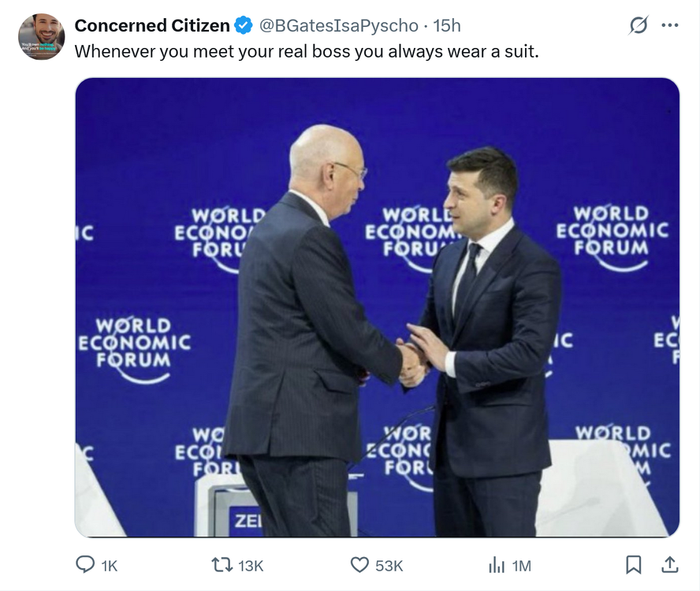Click the share upload icon

click(671, 565)
